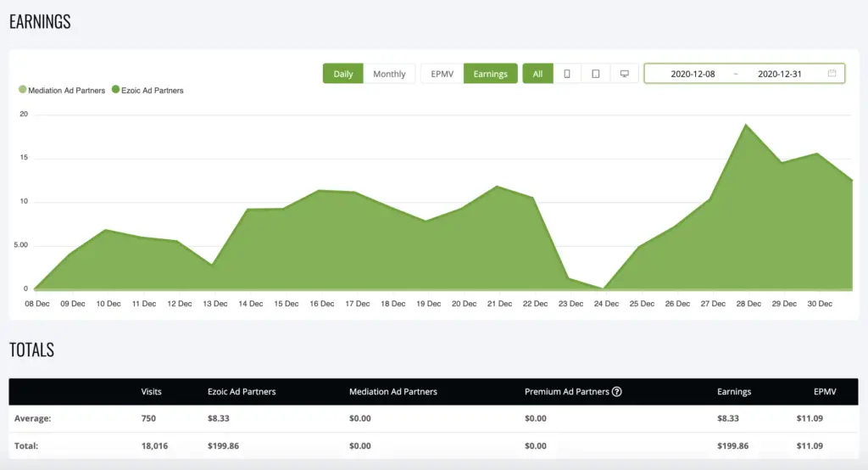Show the EPMV metric
This screenshot has height=470, width=868.
coord(442,74)
